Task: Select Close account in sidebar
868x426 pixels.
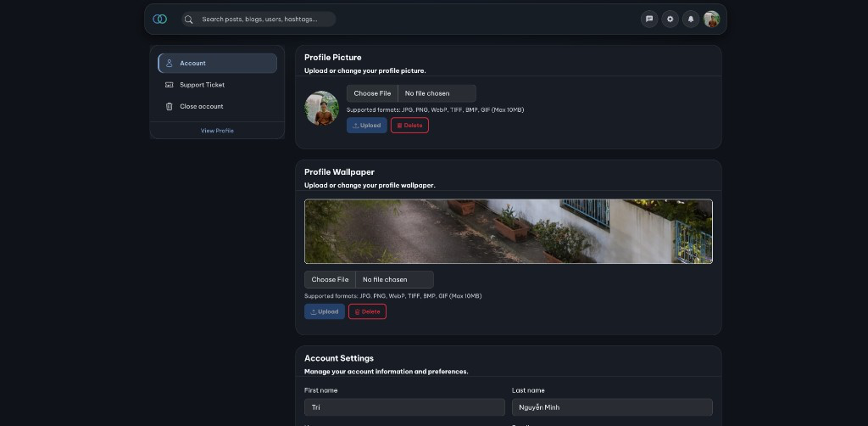Action: pos(218,106)
